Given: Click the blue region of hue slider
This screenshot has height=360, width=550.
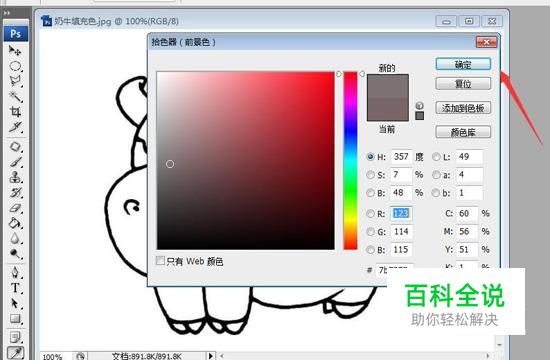Looking at the screenshot, I should [350, 132].
